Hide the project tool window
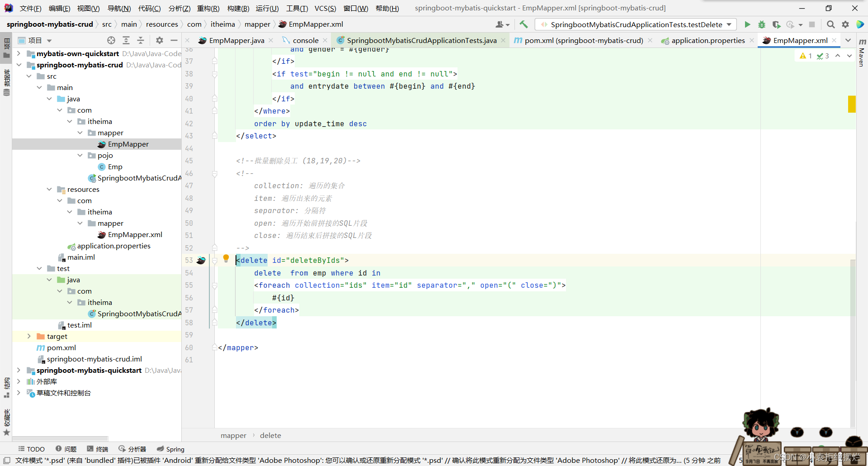The width and height of the screenshot is (868, 466). point(174,40)
